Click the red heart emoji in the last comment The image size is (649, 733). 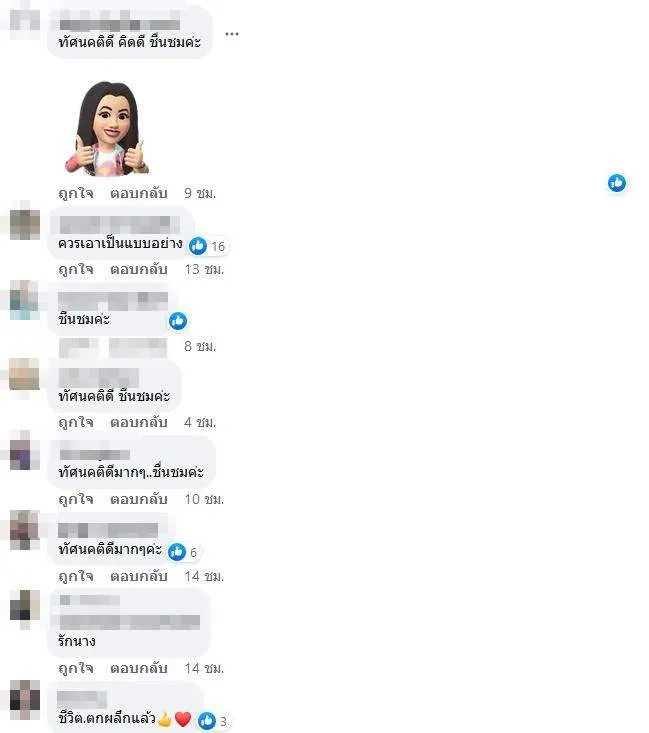[183, 719]
